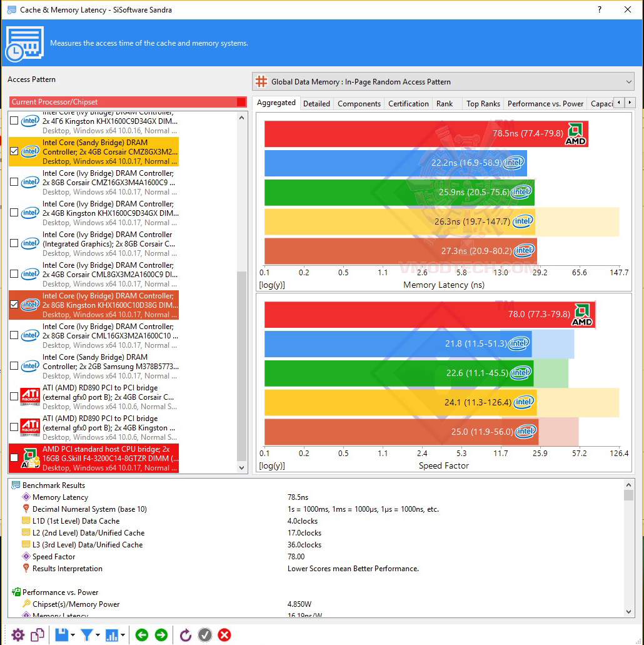The image size is (644, 645).
Task: Open the chart icon dropdown arrow
Action: coord(123,635)
